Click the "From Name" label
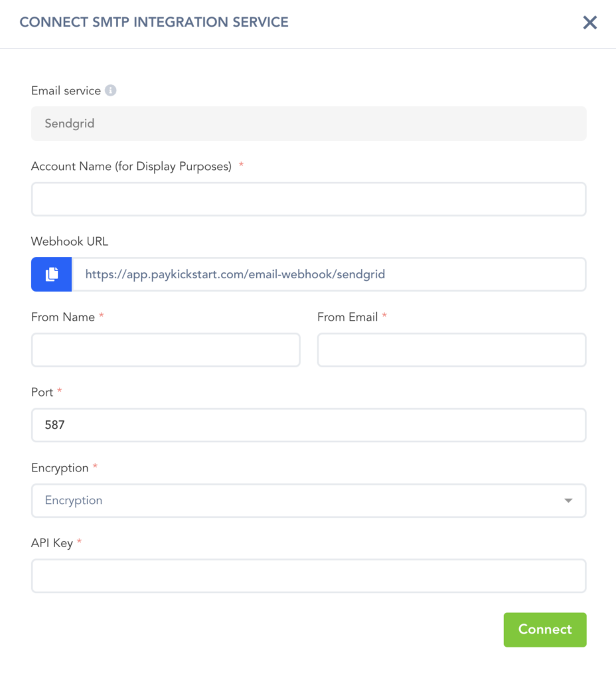The height and width of the screenshot is (680, 616). point(63,317)
